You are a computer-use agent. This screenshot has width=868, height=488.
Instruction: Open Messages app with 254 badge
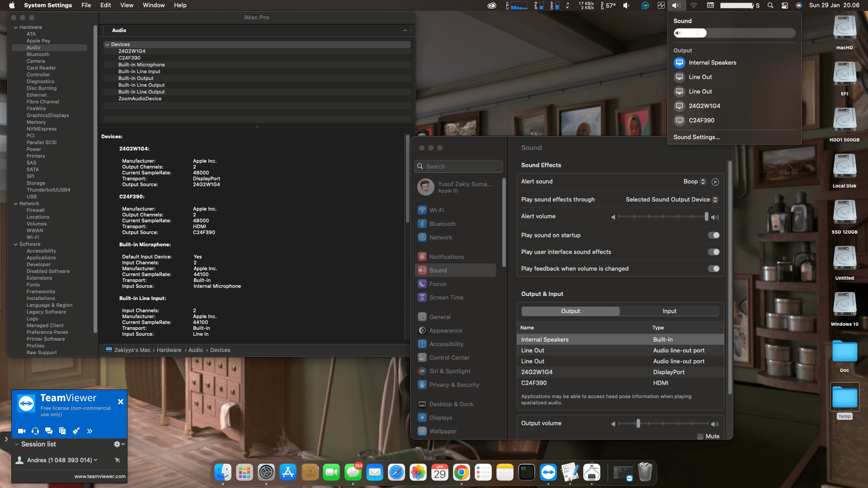[353, 473]
